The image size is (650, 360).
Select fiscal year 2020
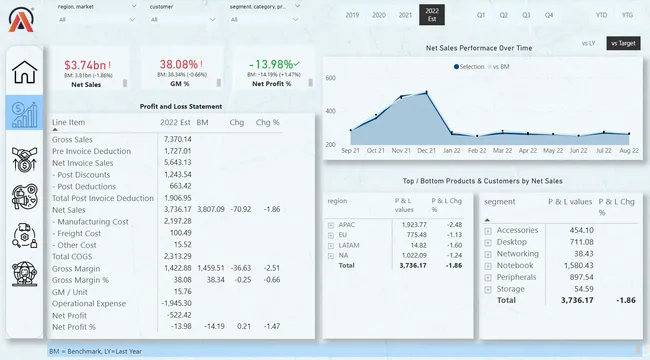pyautogui.click(x=379, y=15)
